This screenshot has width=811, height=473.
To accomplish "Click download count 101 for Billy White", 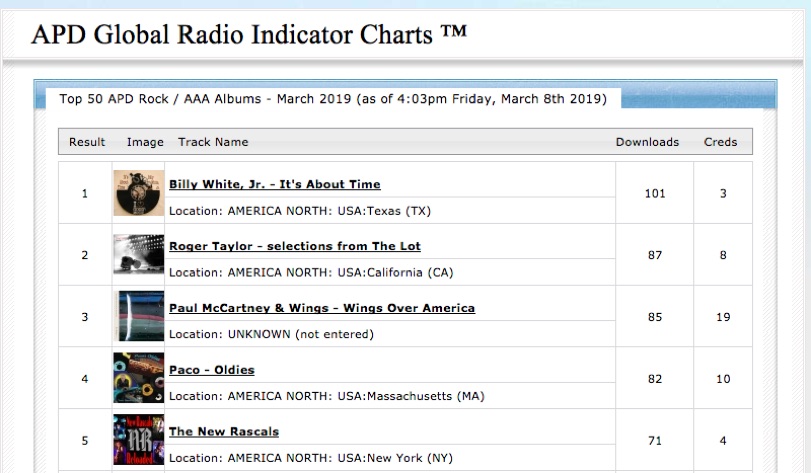I will pyautogui.click(x=654, y=193).
